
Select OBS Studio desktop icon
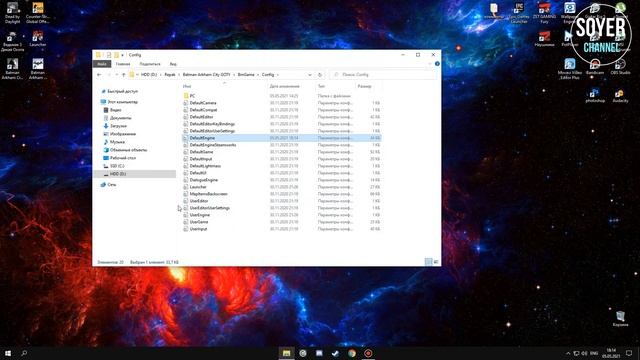[620, 66]
